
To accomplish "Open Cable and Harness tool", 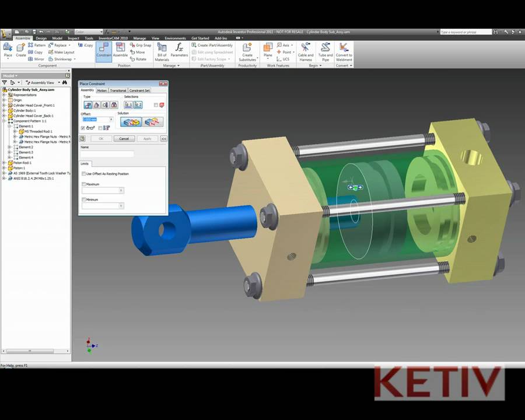I will [x=305, y=52].
